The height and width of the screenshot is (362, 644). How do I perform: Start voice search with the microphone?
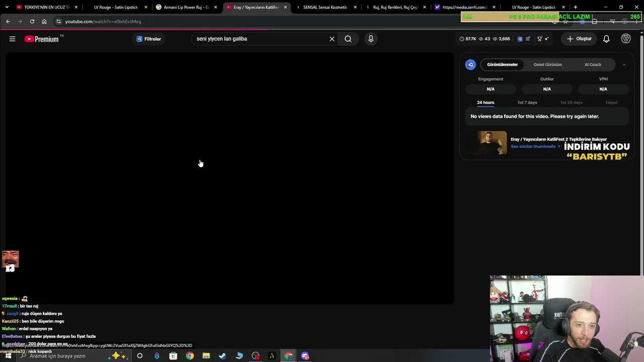tap(371, 39)
